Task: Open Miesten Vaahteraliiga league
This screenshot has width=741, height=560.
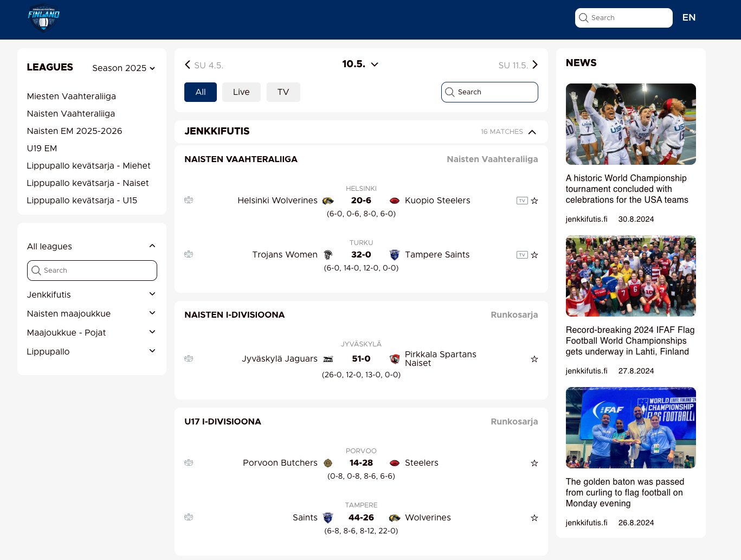Action: 72,96
